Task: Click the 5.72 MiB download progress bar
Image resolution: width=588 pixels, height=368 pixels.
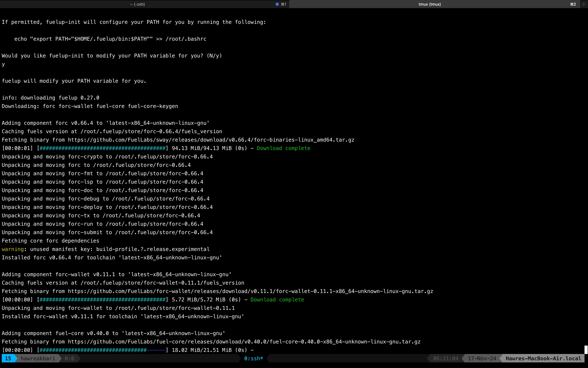Action: [x=103, y=300]
